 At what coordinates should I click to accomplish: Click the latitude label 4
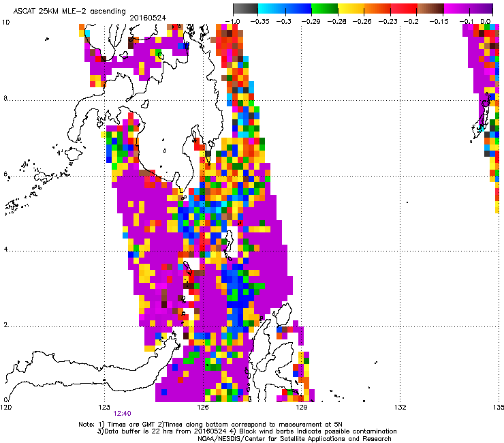pos(5,249)
